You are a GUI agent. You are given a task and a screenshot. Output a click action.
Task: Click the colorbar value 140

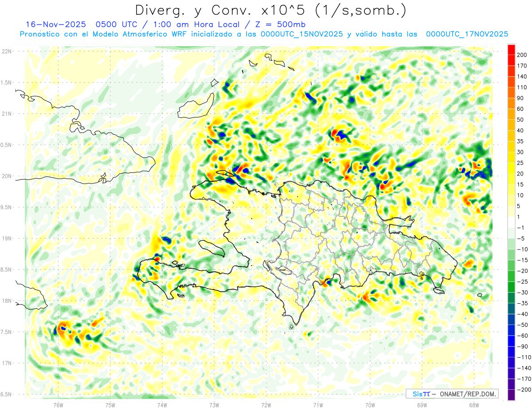pyautogui.click(x=522, y=76)
